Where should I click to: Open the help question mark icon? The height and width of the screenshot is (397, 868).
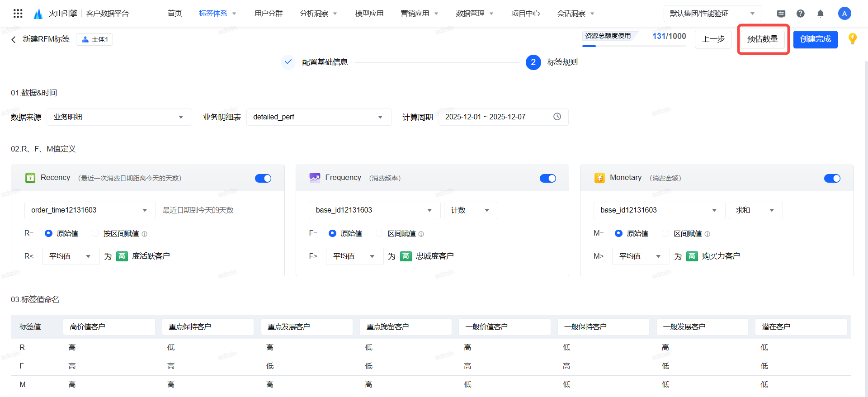pos(800,14)
